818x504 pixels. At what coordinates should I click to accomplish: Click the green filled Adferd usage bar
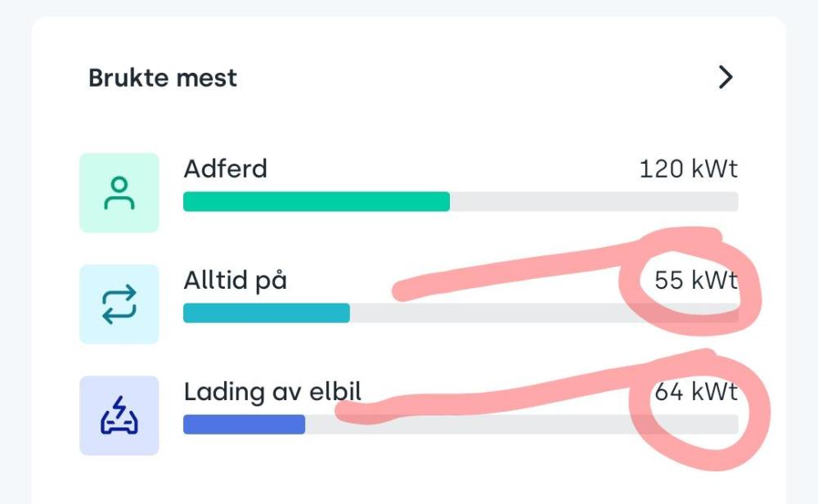click(x=317, y=201)
